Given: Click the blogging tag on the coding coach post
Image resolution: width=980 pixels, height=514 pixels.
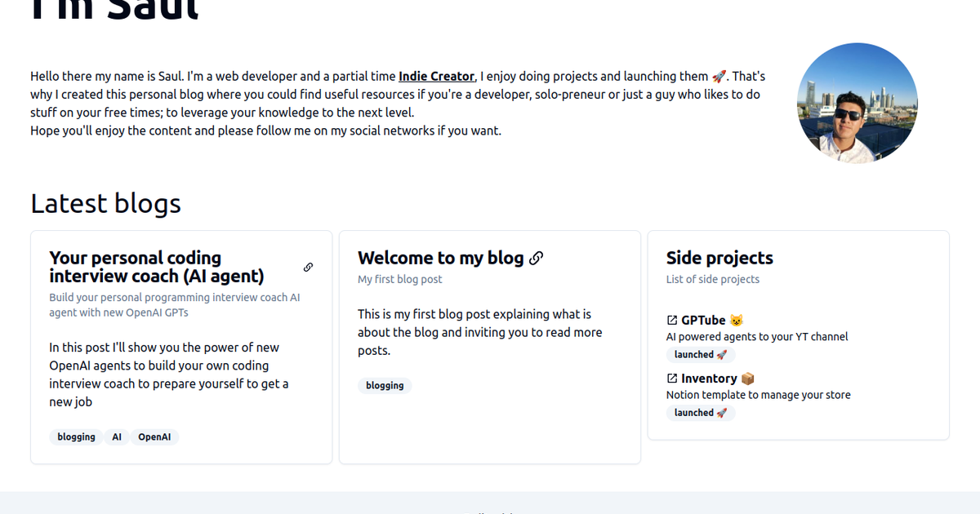Looking at the screenshot, I should 77,437.
